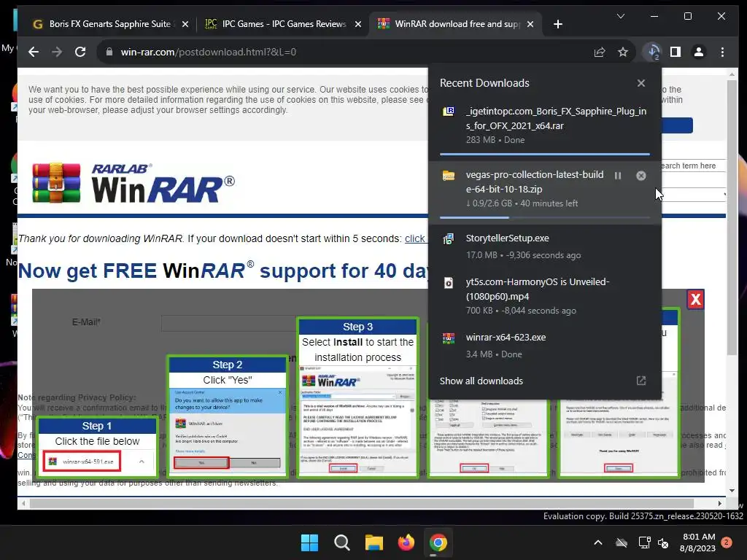The height and width of the screenshot is (560, 747).
Task: Click the E-Mail input field
Action: [228, 323]
